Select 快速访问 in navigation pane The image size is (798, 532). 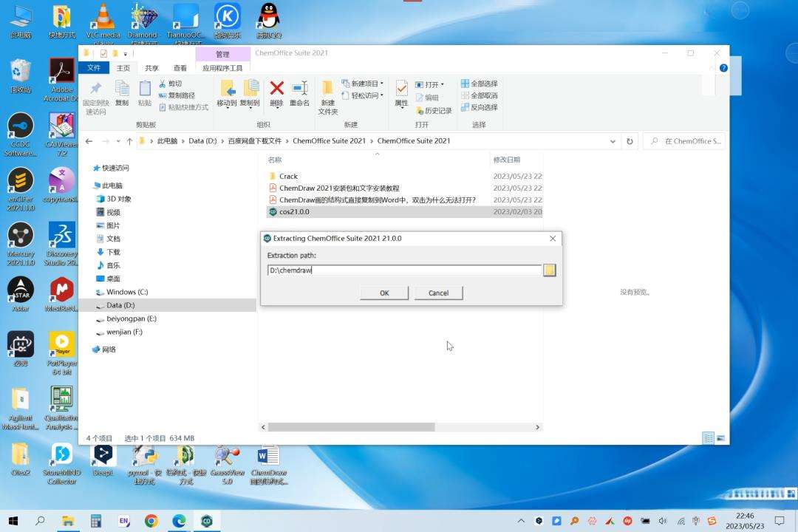[x=112, y=168]
